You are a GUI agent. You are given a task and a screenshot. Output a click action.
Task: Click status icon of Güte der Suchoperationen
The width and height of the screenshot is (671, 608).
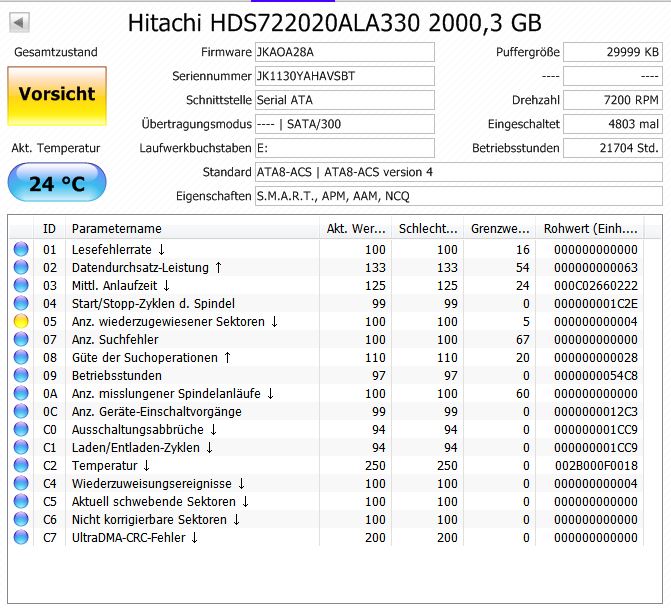pos(21,357)
